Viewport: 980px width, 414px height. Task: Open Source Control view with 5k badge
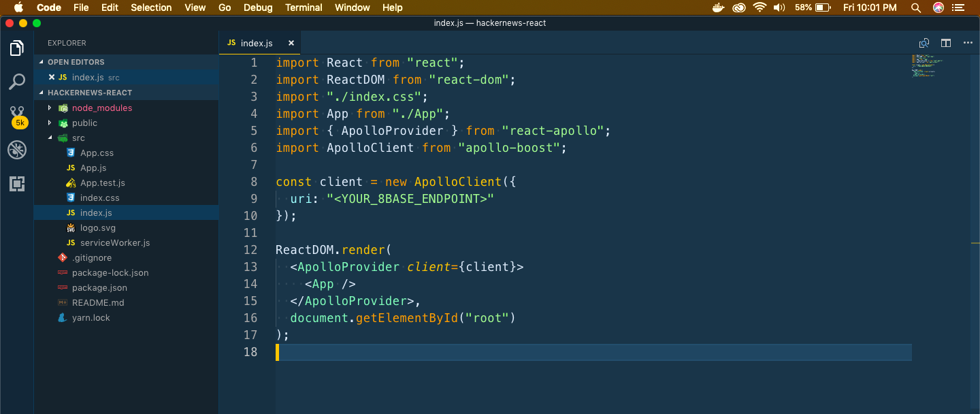coord(18,116)
